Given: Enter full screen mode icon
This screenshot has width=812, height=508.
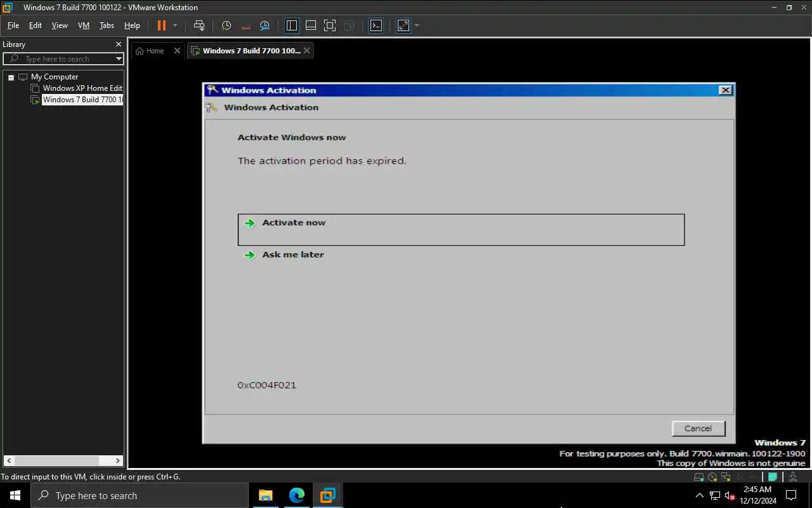Looking at the screenshot, I should tap(330, 25).
